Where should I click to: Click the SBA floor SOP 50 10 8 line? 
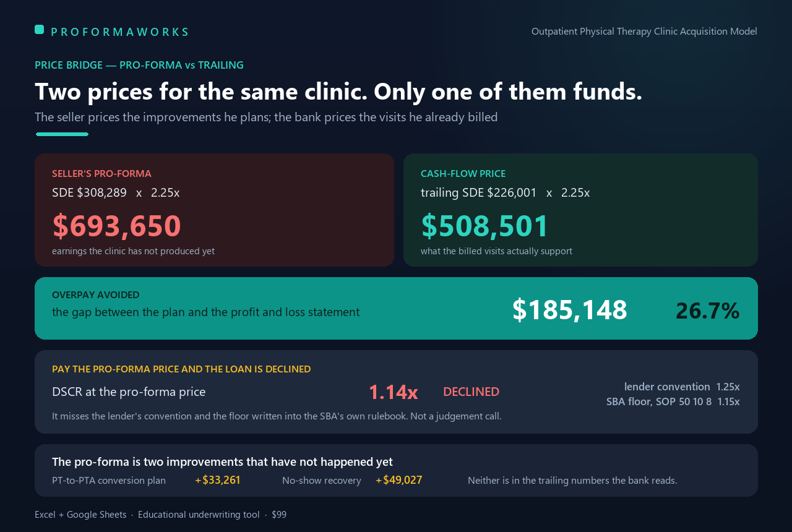point(673,401)
